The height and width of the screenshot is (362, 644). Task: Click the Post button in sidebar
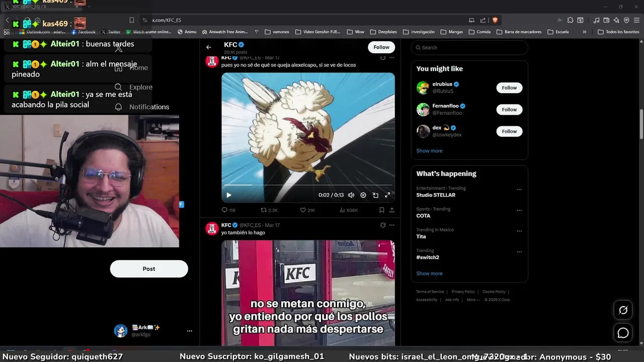click(149, 269)
